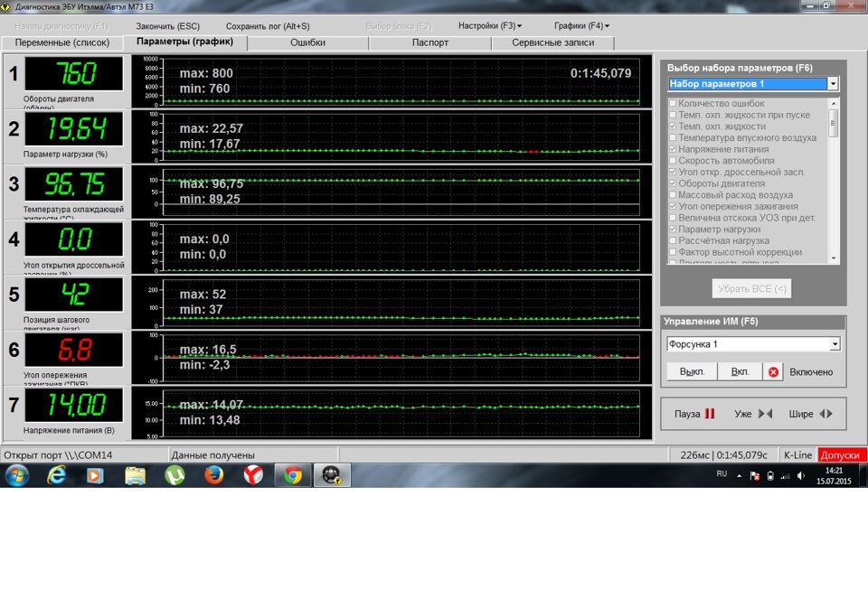Open Windows Media Player from the taskbar
This screenshot has width=868, height=590.
click(95, 475)
